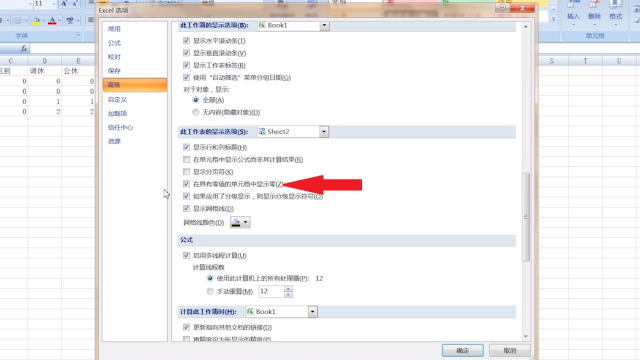Select use all processors radio (P)
Image resolution: width=640 pixels, height=360 pixels.
(210, 278)
